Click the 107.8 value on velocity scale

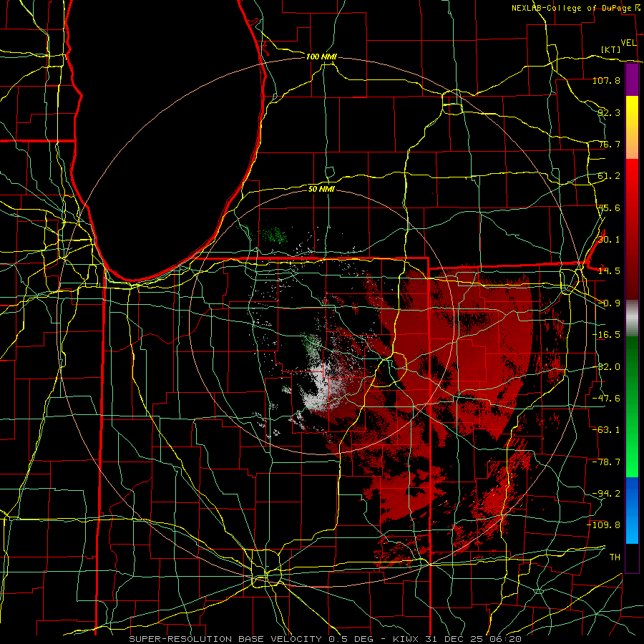pos(606,80)
